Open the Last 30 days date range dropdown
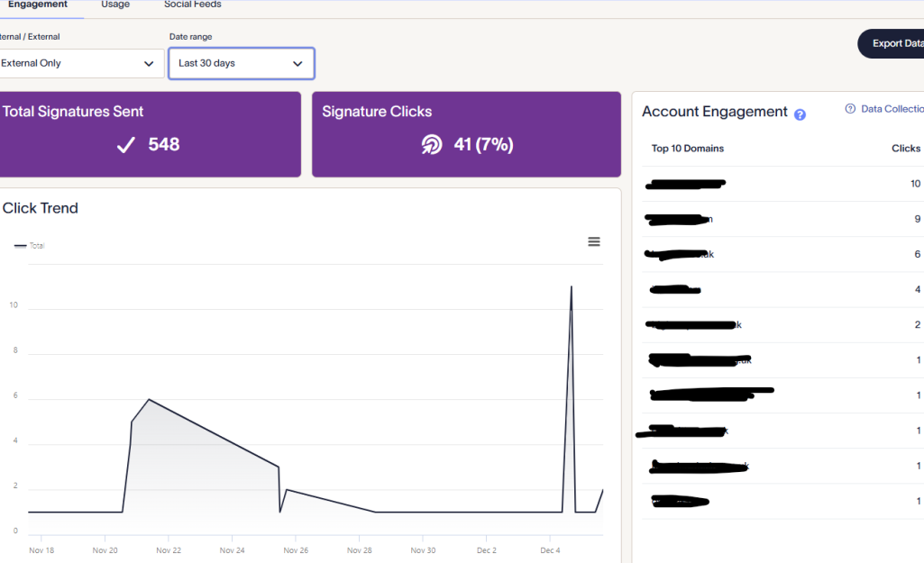 241,64
